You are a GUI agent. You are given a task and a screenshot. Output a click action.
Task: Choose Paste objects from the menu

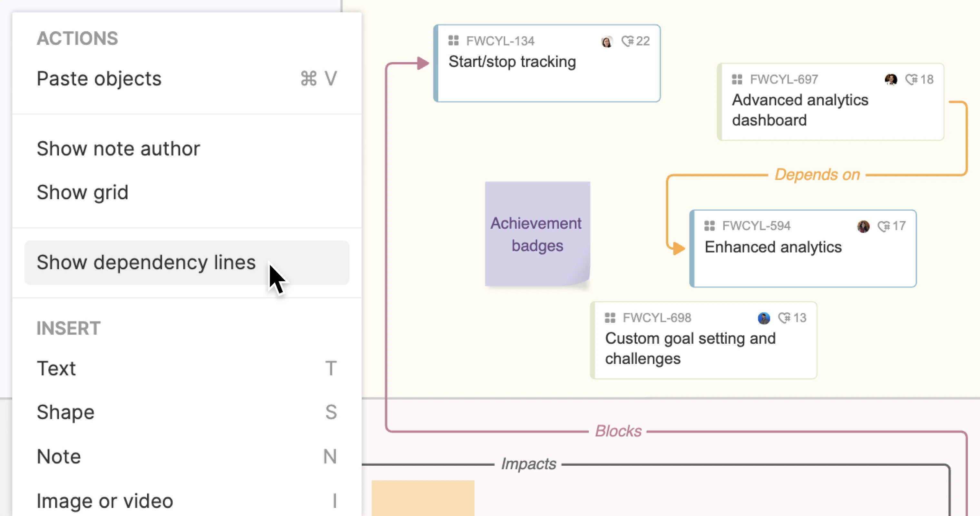(x=99, y=79)
